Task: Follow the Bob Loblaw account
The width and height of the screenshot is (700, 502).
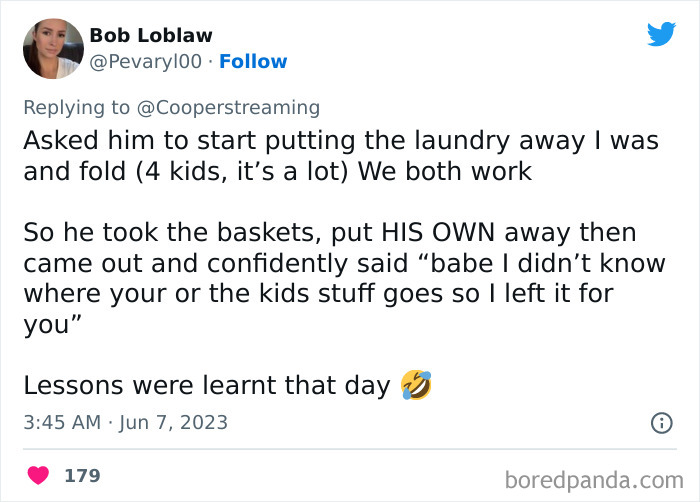Action: 253,62
